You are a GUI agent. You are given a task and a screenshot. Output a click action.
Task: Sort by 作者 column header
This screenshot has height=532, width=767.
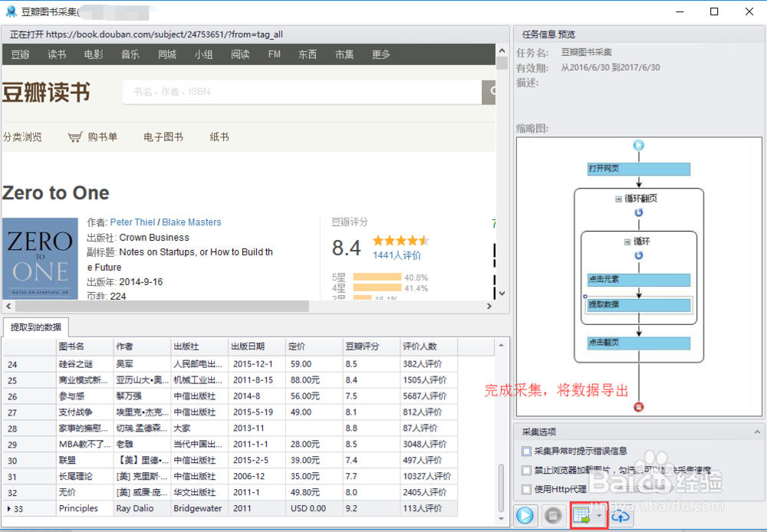point(143,346)
